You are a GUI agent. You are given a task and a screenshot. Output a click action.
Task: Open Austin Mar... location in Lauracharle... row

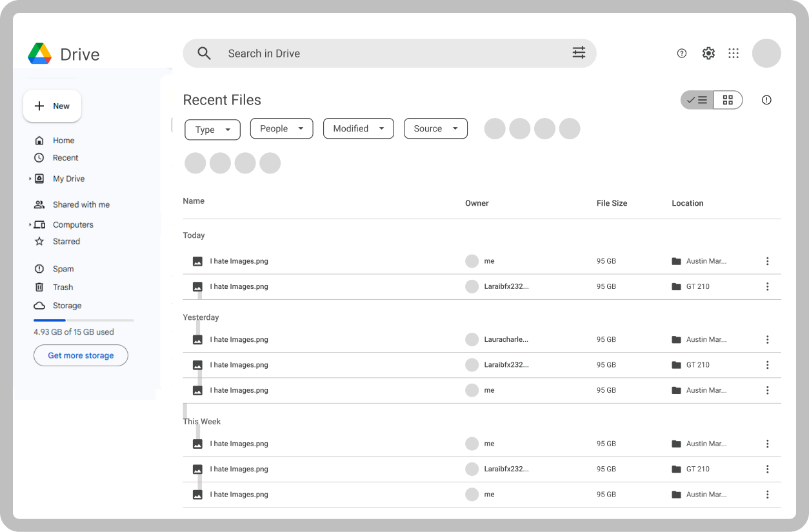point(706,339)
